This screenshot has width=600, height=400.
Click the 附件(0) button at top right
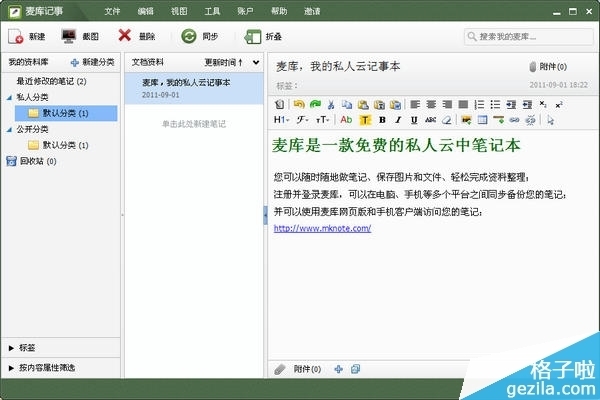pyautogui.click(x=548, y=67)
